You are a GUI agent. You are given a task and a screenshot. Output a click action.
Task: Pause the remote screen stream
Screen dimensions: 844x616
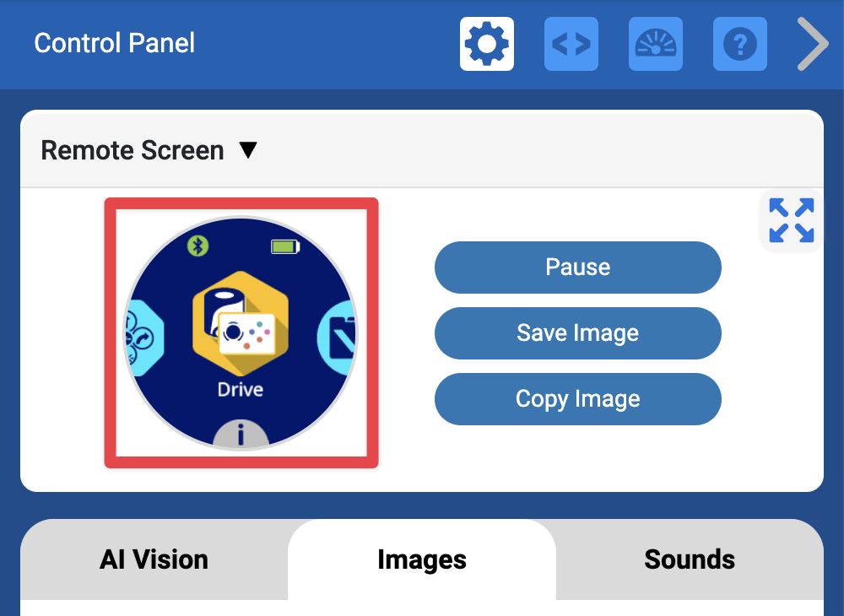click(577, 267)
